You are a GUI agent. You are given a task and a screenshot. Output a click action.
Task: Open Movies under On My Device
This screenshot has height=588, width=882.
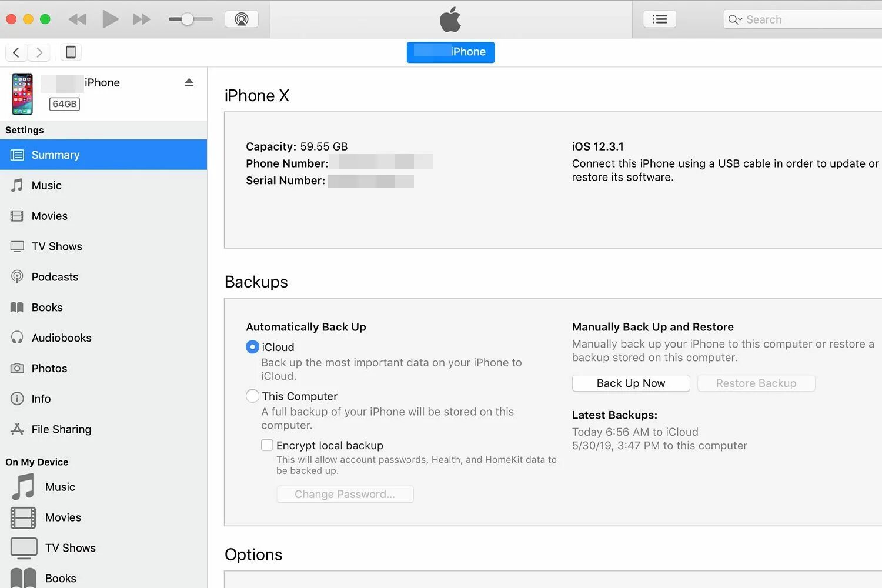(103, 517)
